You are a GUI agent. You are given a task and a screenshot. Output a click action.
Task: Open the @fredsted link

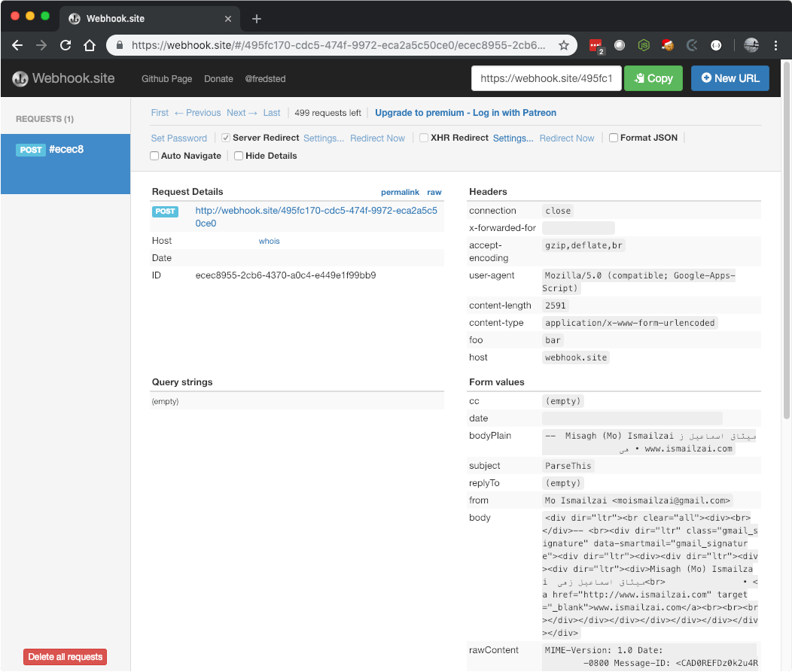pyautogui.click(x=265, y=79)
